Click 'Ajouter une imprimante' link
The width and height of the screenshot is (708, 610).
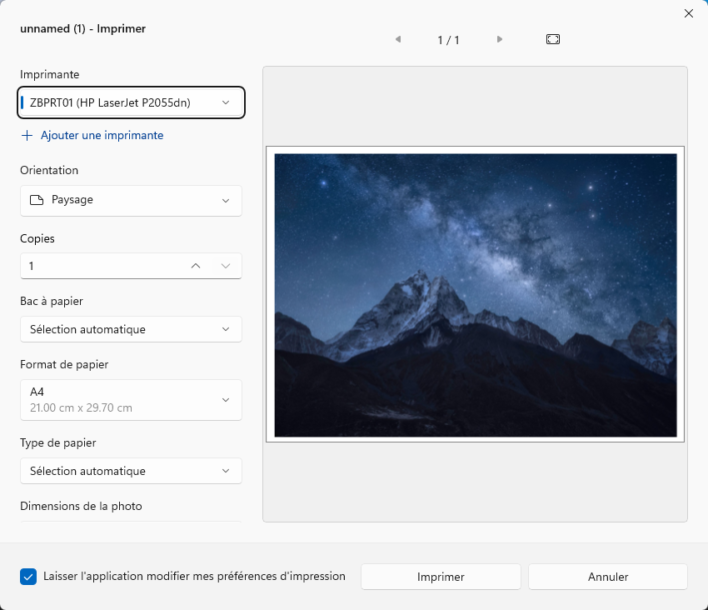(x=102, y=135)
